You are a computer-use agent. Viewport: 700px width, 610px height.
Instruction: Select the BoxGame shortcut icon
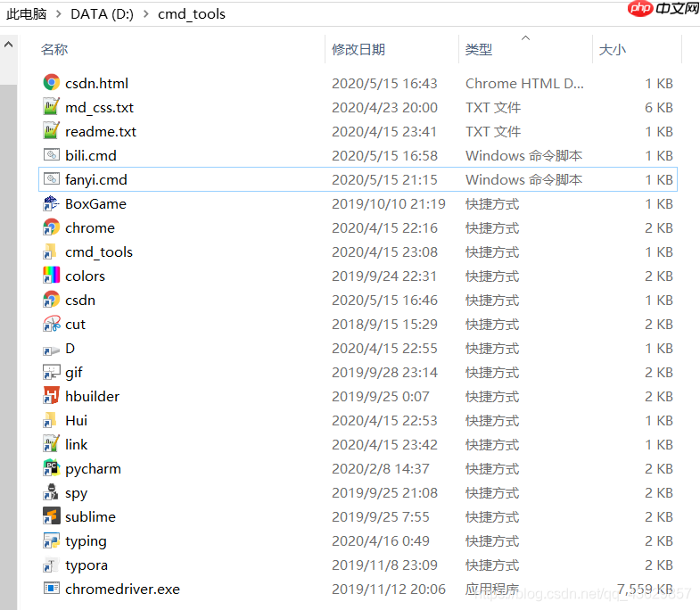[51, 203]
